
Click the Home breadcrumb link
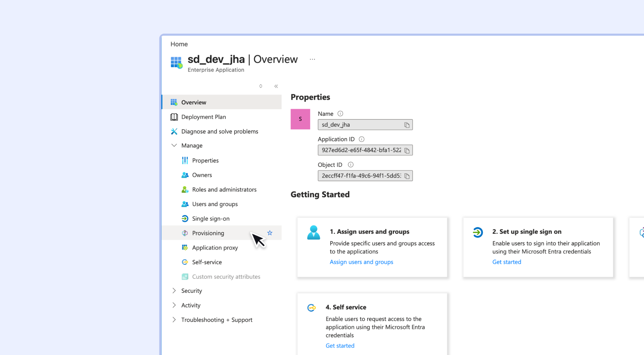179,44
